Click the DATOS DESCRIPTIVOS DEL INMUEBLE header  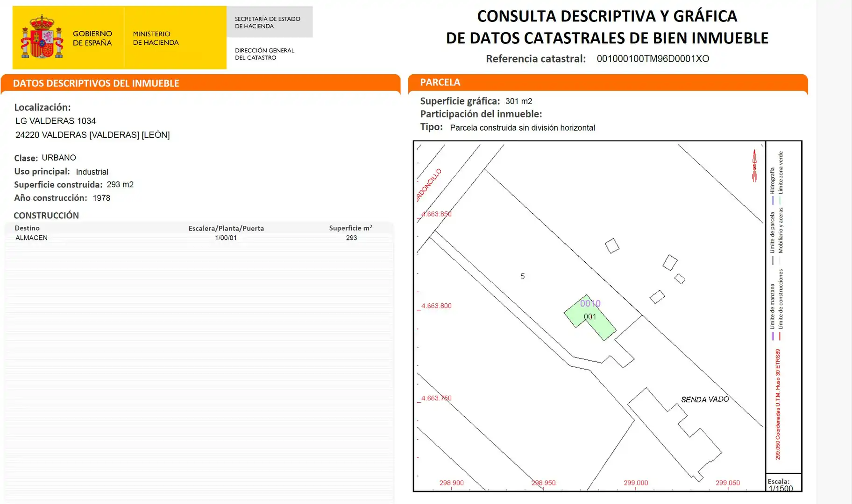(x=96, y=83)
